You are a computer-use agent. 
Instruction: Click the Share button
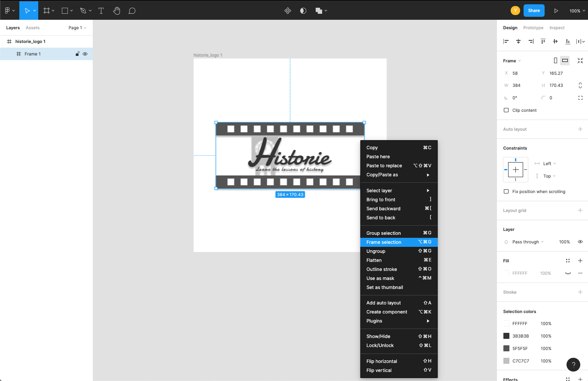[534, 11]
